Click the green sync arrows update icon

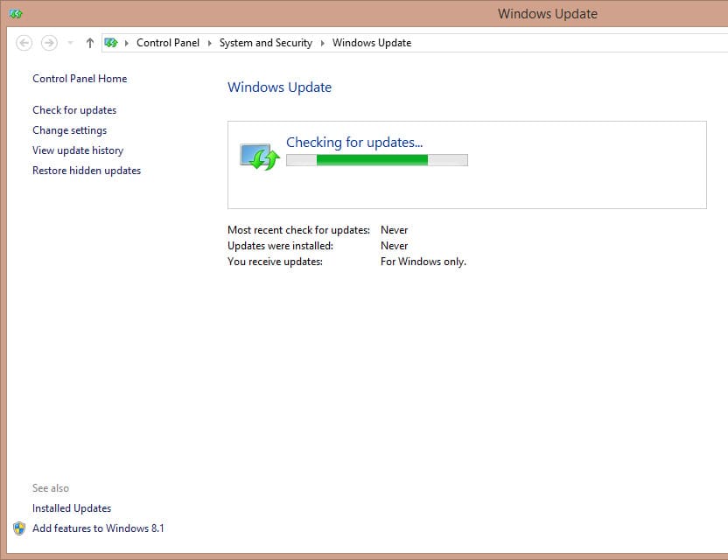pos(258,158)
